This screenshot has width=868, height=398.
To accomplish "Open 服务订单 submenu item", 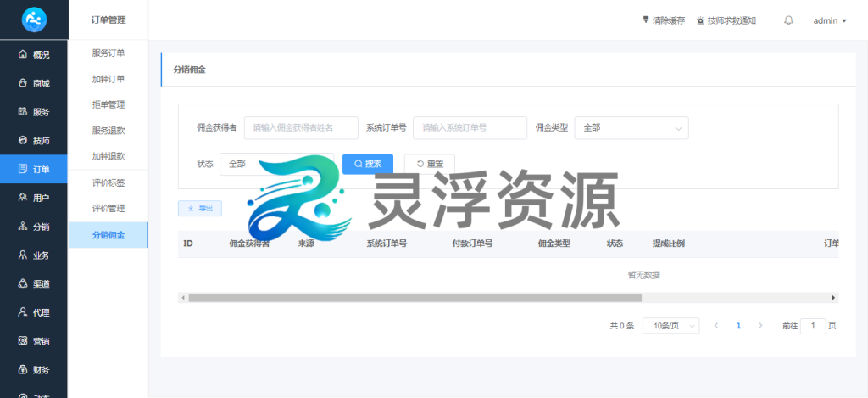I will click(x=108, y=53).
